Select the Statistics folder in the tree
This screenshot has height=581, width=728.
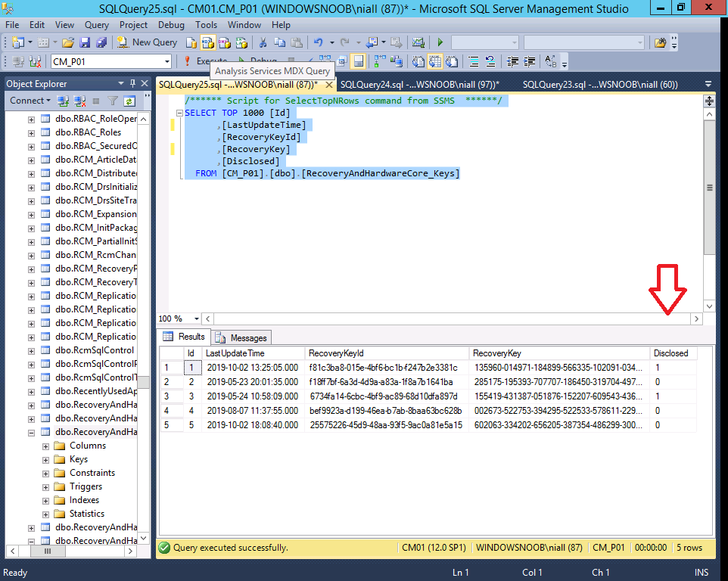pyautogui.click(x=87, y=513)
